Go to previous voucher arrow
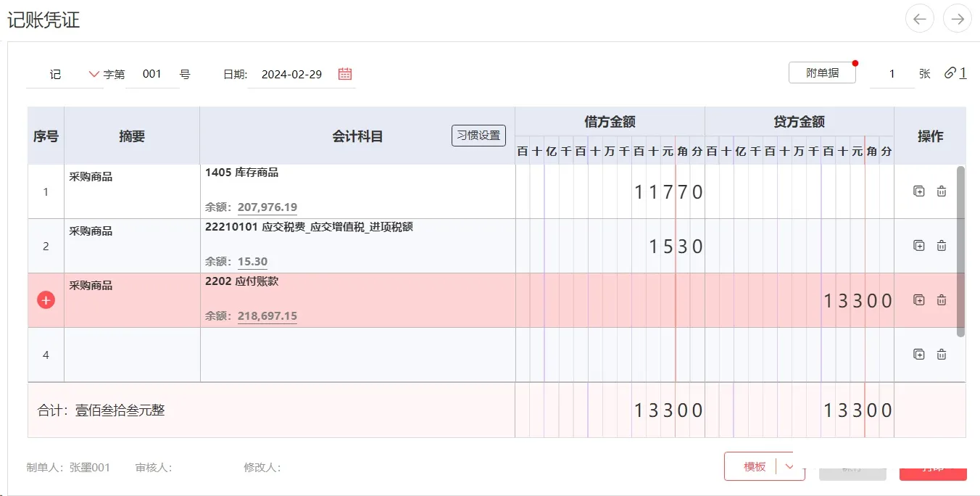This screenshot has width=980, height=496. coord(920,19)
